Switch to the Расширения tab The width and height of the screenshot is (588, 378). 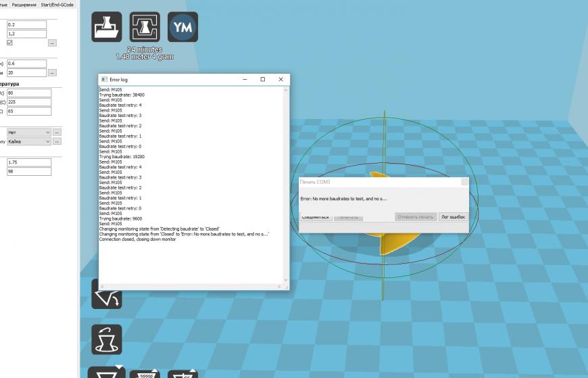pyautogui.click(x=24, y=5)
